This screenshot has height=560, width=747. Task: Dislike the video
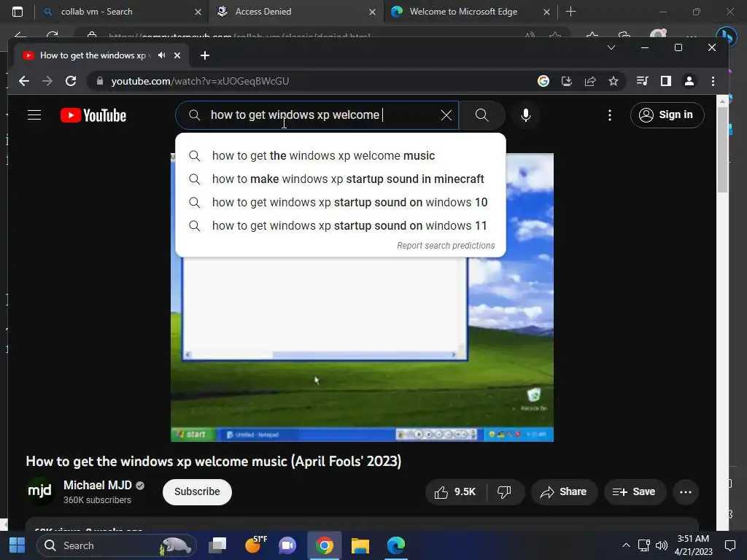[x=504, y=492]
